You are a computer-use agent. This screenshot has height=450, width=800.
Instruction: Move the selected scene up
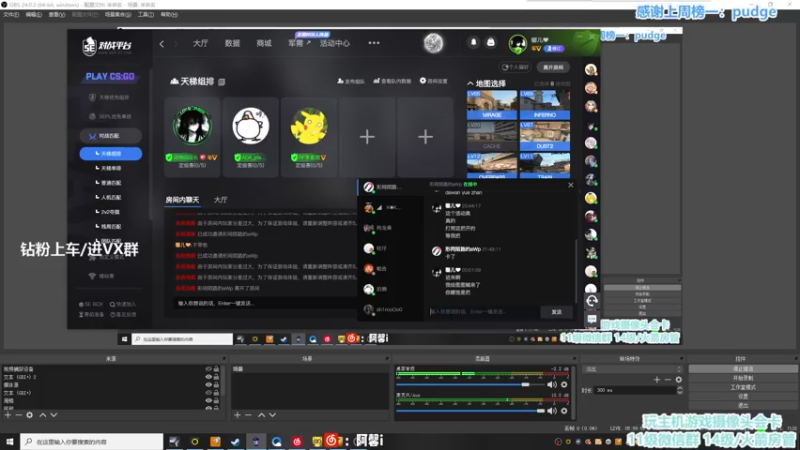coord(261,415)
